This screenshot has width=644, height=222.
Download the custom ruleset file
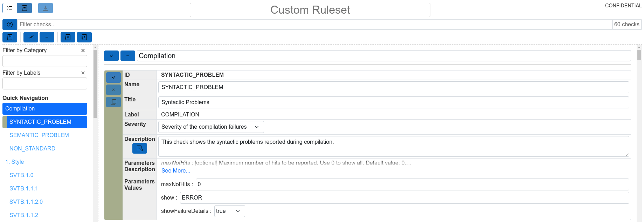[45, 8]
